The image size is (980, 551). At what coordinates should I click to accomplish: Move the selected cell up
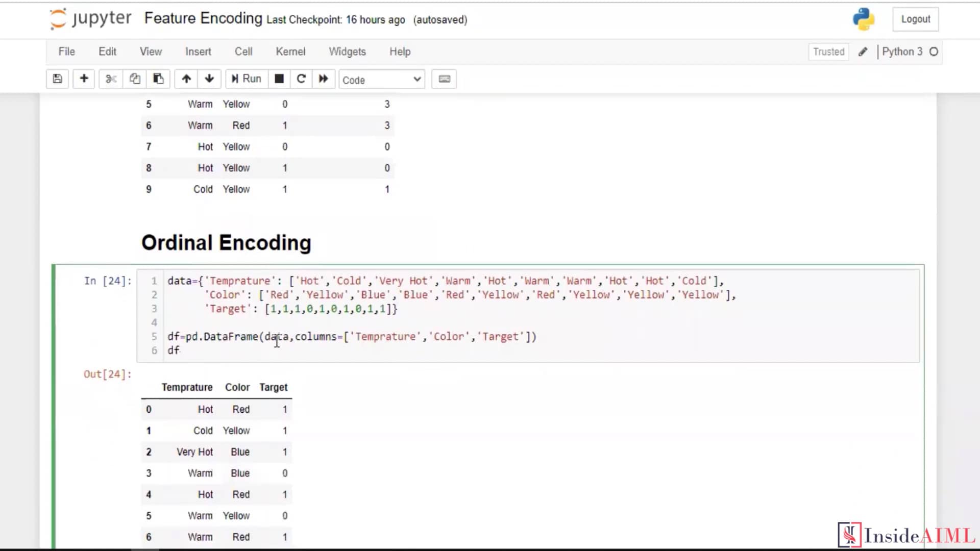click(186, 79)
